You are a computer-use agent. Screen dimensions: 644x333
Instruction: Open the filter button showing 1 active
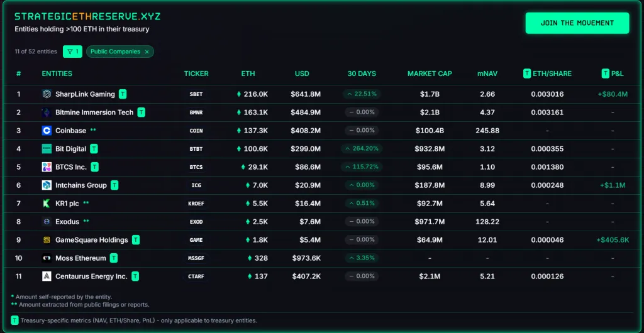point(73,52)
